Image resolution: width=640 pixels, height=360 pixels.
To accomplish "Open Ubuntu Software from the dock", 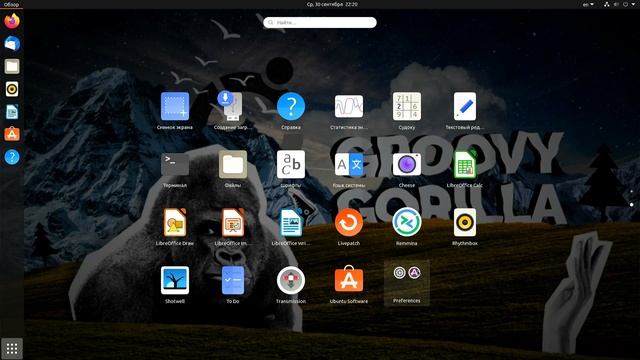I will coord(12,134).
